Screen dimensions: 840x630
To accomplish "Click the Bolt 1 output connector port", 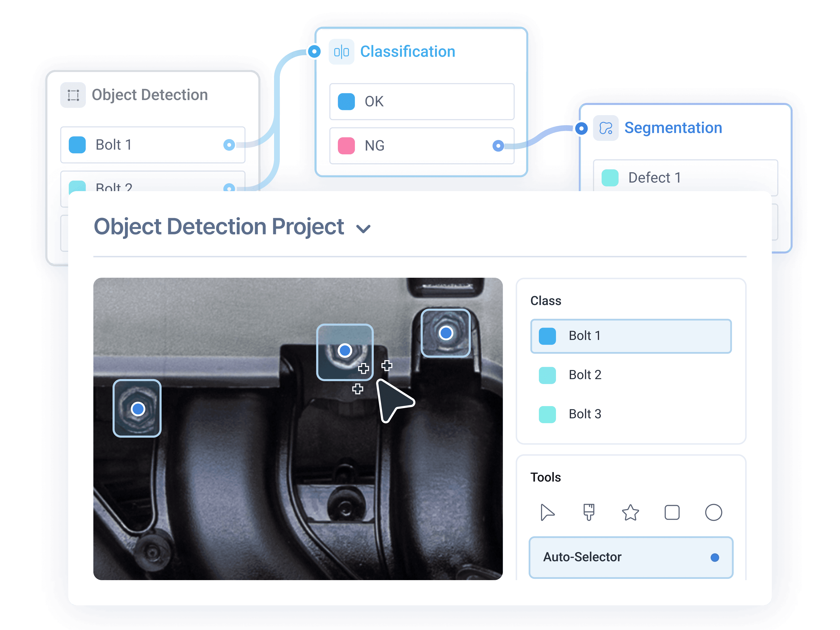I will point(229,145).
